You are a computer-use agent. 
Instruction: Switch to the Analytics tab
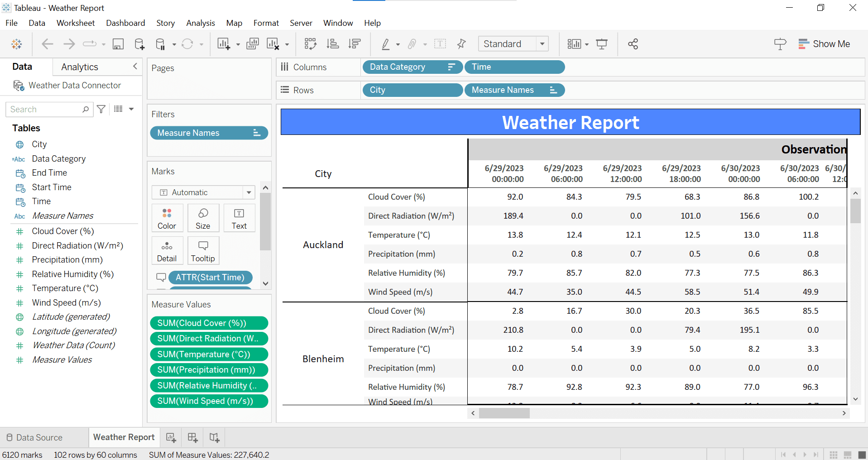(80, 67)
